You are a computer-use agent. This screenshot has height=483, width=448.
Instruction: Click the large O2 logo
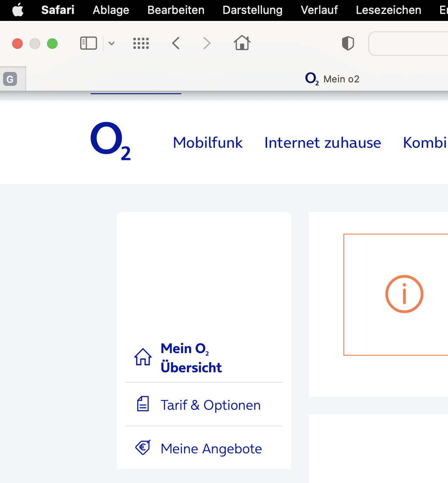tap(110, 142)
